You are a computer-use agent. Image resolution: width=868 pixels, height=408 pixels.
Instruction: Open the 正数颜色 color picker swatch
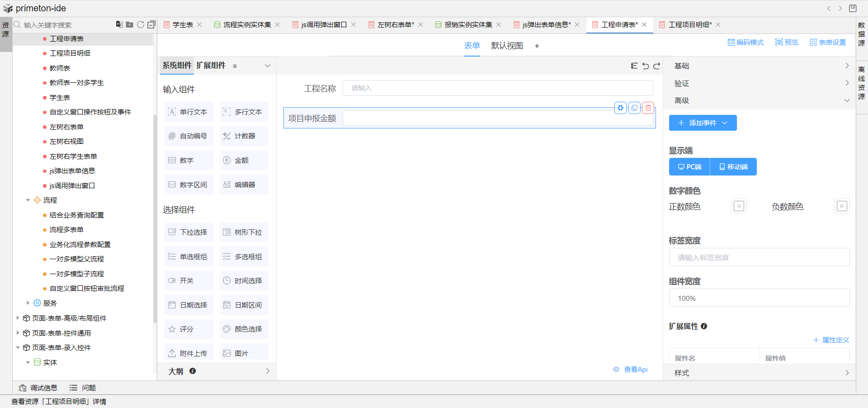click(739, 206)
